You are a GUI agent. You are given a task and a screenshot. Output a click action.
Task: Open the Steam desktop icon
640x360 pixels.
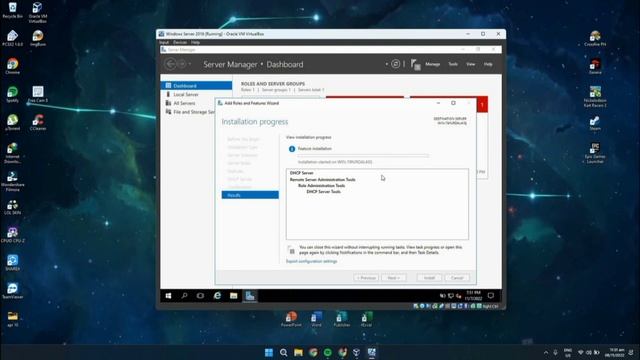[595, 123]
